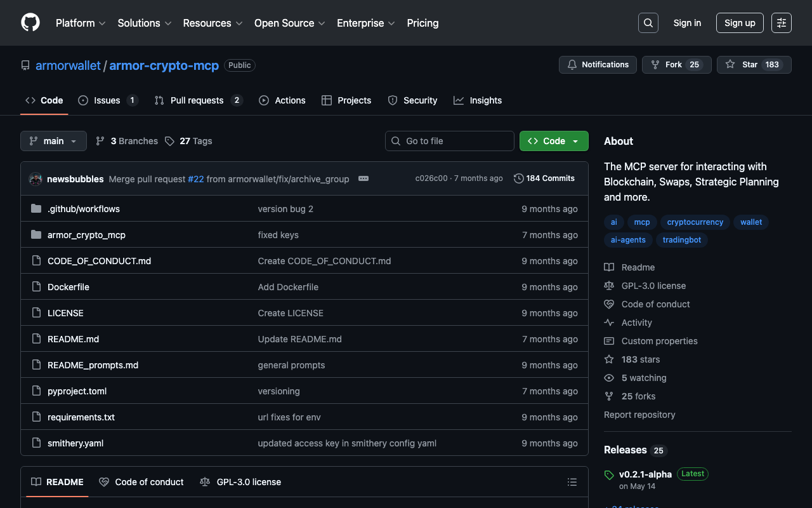This screenshot has height=508, width=812.
Task: Open the cryptocurrency topic tag
Action: pyautogui.click(x=695, y=222)
